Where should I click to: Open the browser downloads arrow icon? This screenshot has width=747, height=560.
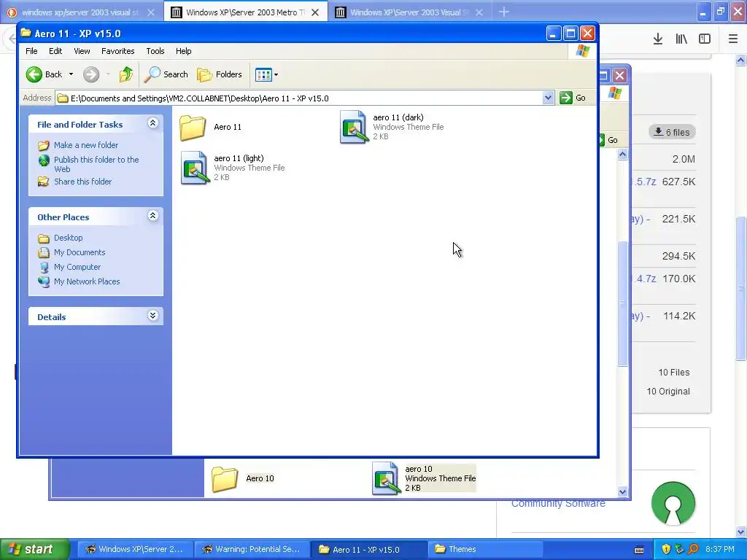[x=657, y=39]
